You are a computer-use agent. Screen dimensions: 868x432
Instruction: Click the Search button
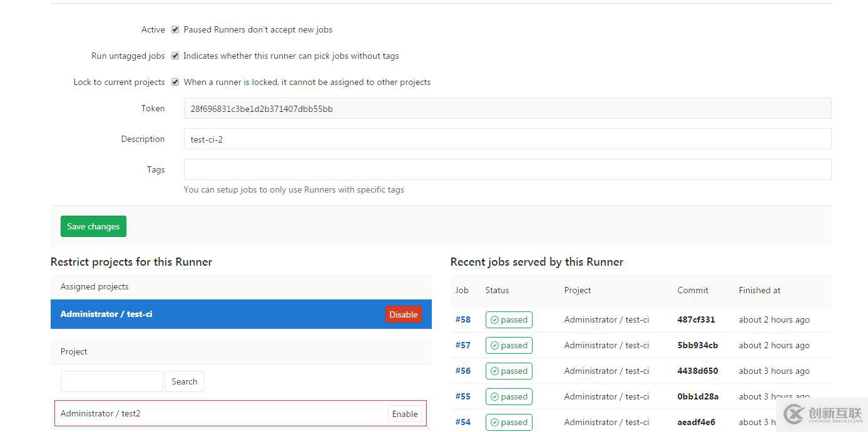[184, 381]
